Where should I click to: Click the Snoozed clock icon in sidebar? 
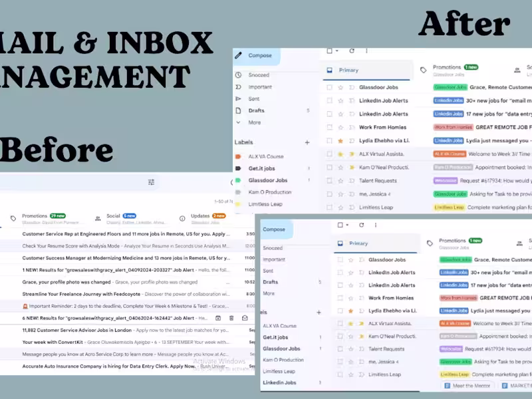pyautogui.click(x=239, y=74)
